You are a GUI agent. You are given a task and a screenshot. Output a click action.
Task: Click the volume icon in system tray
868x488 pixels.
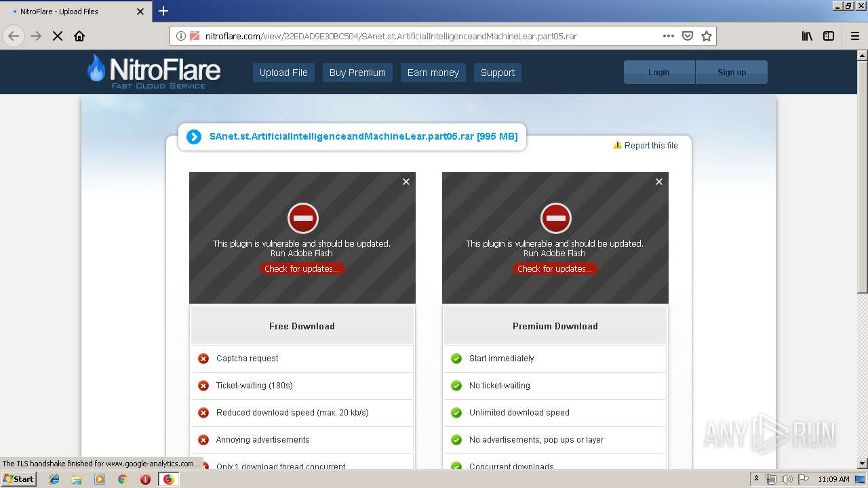tap(787, 479)
